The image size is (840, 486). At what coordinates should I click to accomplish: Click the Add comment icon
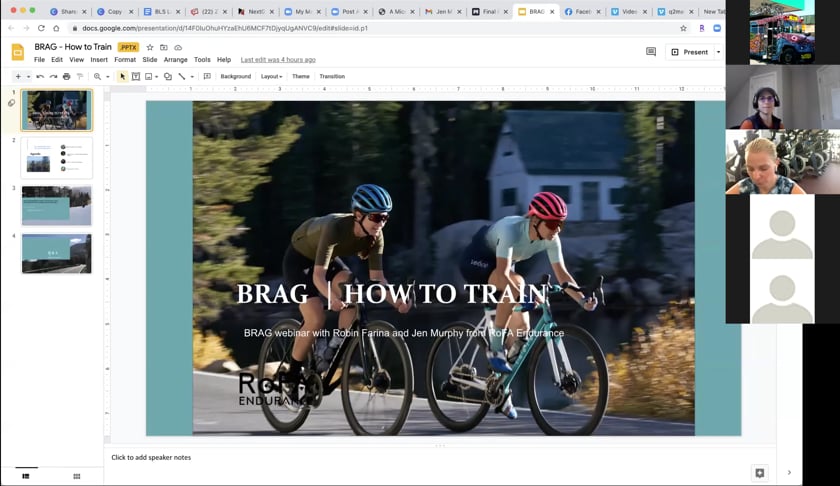coord(207,77)
